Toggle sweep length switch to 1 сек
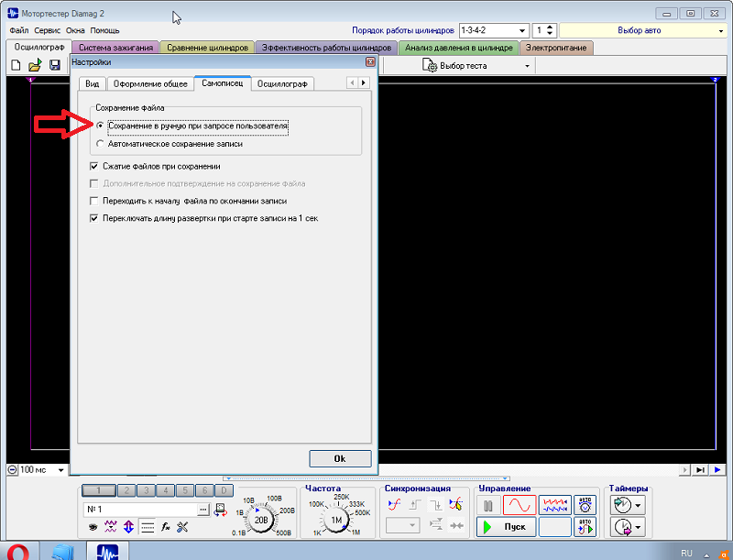Screen dimensions: 733x560 point(94,218)
